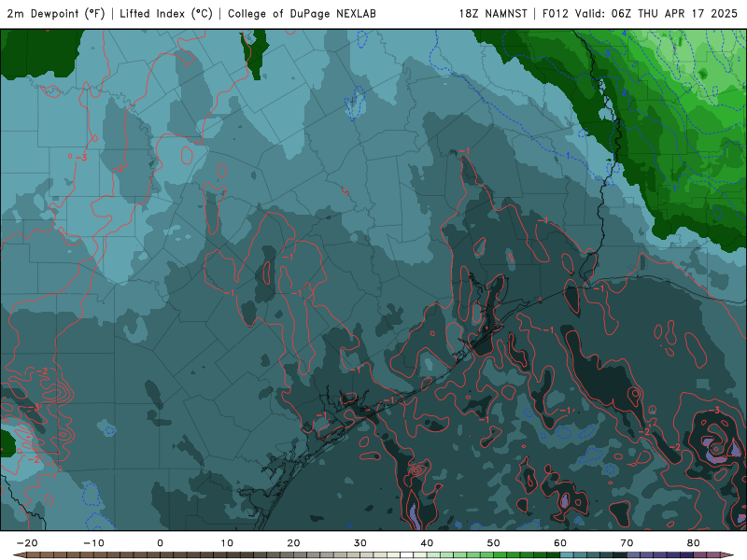Screen dimensions: 747x560
Task: Click the blue "2" contour label
Action: (x=624, y=92)
